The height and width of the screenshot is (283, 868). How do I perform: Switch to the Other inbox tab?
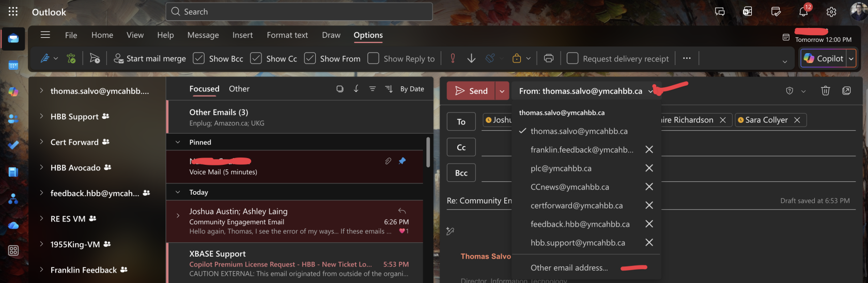239,89
